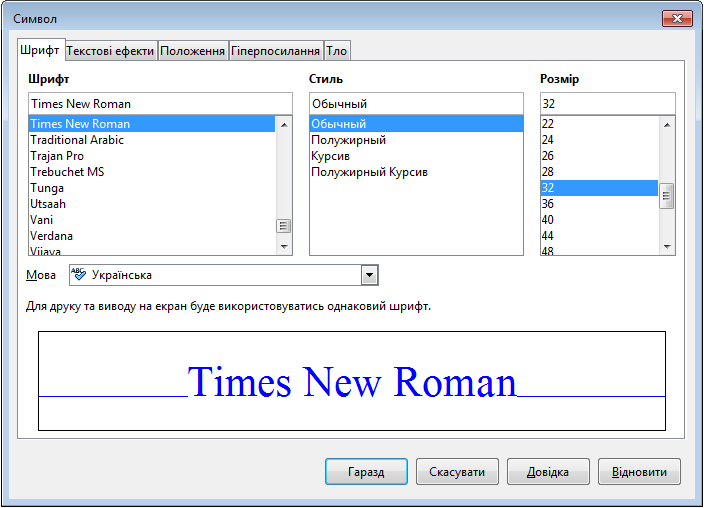Select the Полужирный style
The height and width of the screenshot is (508, 704).
pos(348,140)
